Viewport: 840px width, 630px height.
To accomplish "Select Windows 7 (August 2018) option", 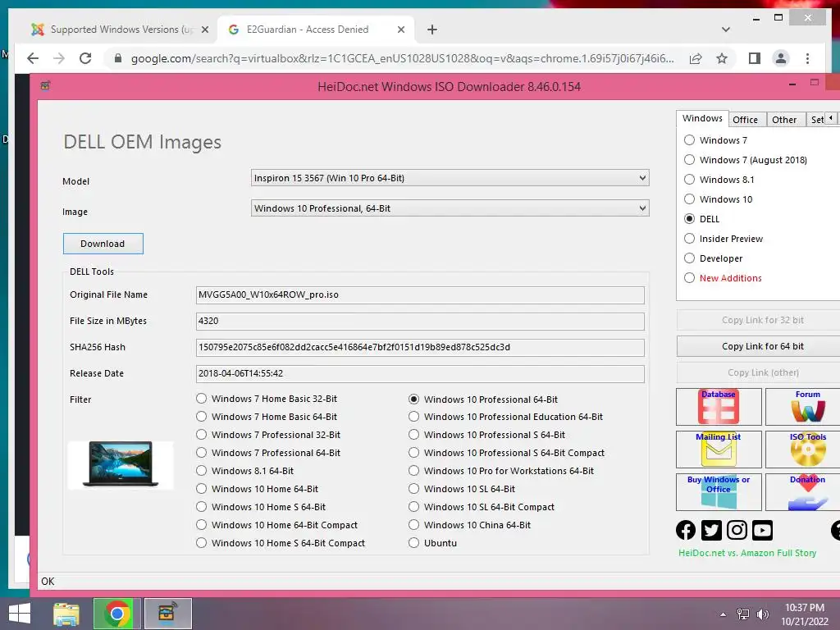I will (745, 160).
